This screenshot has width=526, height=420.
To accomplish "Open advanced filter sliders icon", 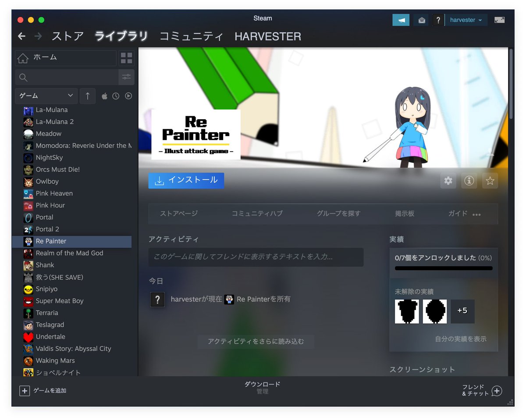I will [126, 77].
